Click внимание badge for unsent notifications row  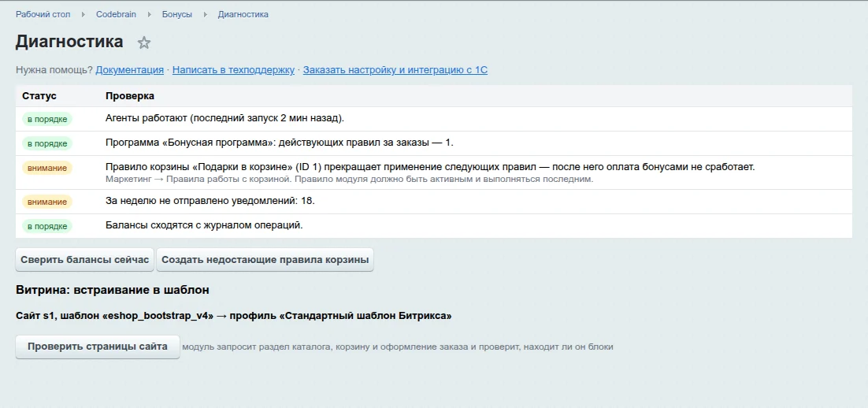(47, 202)
